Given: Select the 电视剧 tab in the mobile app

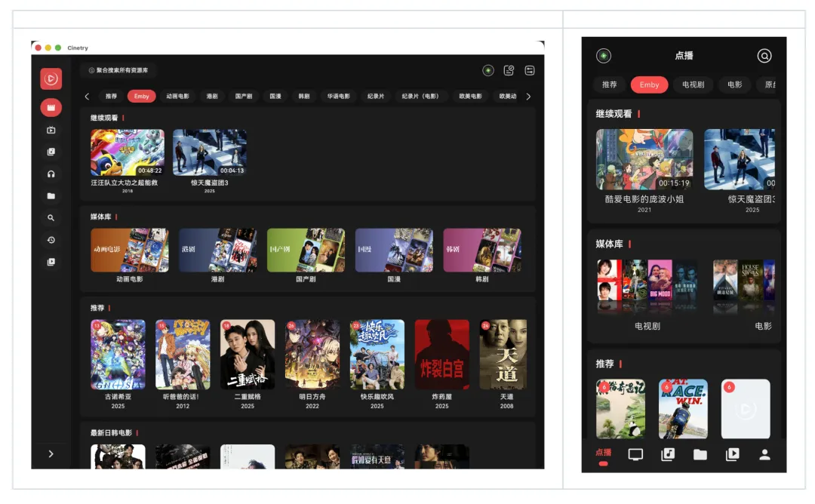Looking at the screenshot, I should (693, 85).
